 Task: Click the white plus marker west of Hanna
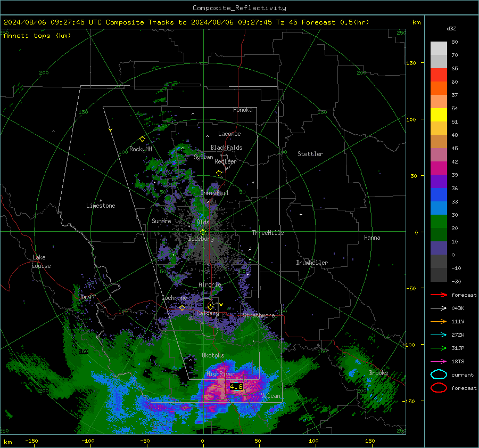[x=301, y=214]
